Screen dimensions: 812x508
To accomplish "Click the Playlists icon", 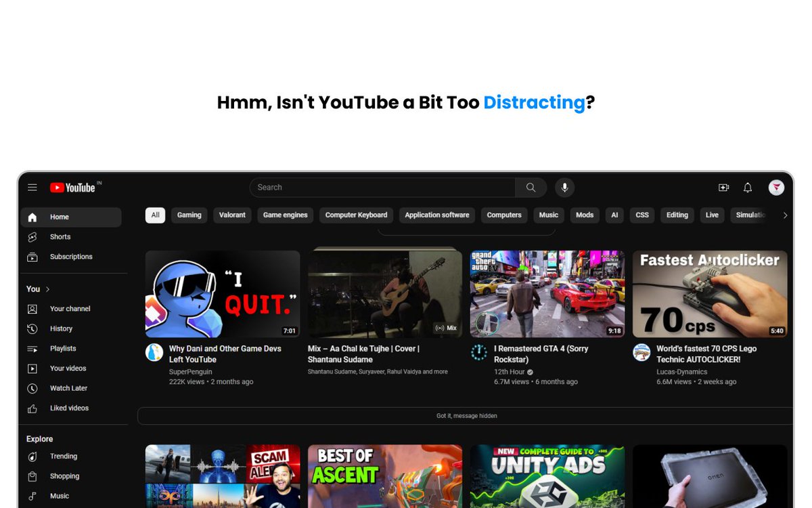I will pyautogui.click(x=32, y=349).
